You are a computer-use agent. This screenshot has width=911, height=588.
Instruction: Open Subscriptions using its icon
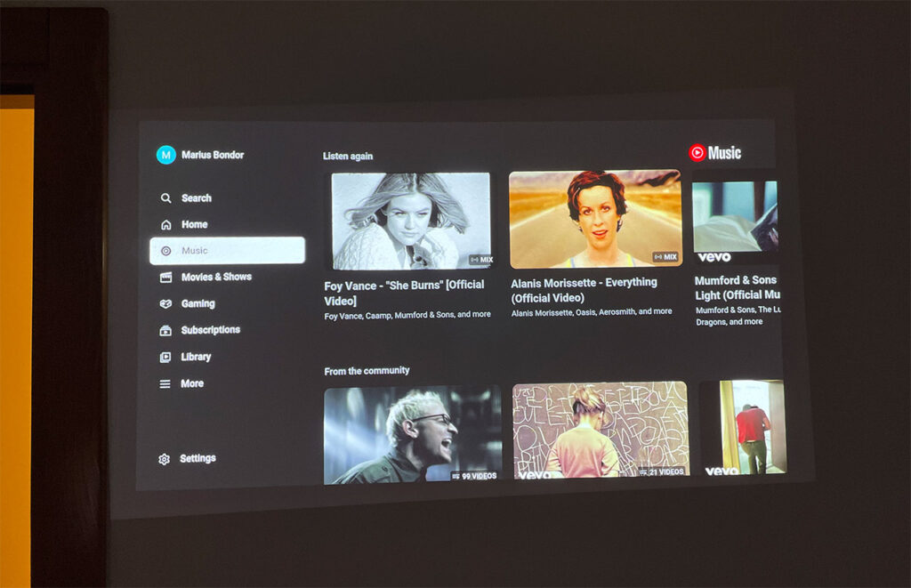coord(165,329)
